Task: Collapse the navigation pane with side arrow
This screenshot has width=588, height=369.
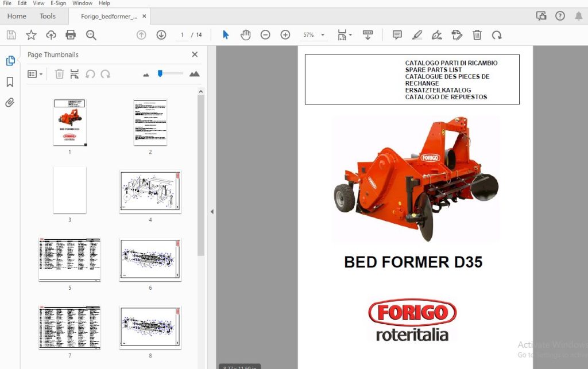Action: click(212, 212)
